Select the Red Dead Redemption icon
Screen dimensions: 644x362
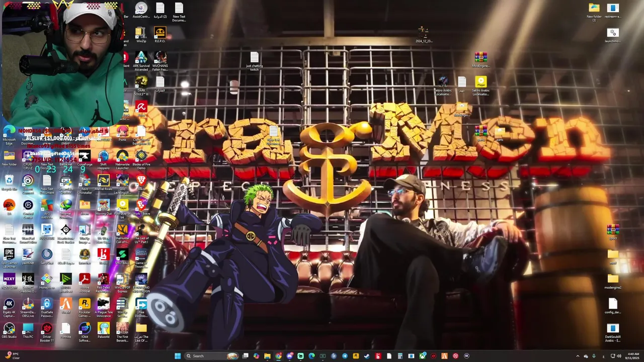[103, 283]
